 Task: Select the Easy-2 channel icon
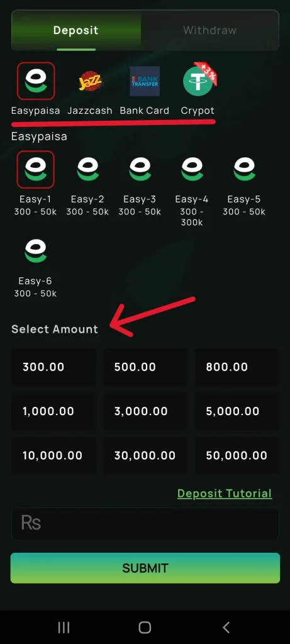tap(87, 170)
